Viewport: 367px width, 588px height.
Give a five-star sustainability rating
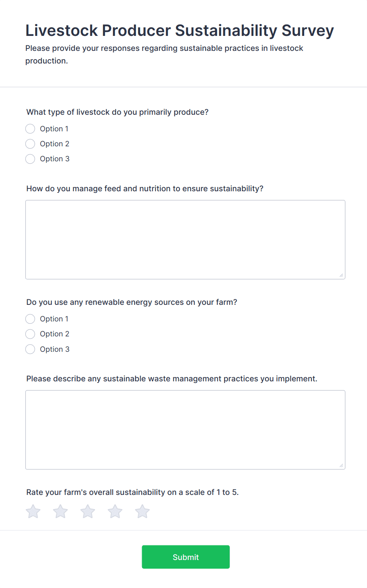[142, 511]
